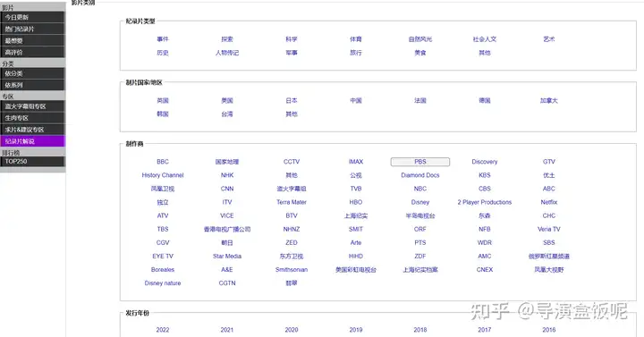Filter by 美食 documentary type
The height and width of the screenshot is (337, 644).
pyautogui.click(x=420, y=53)
